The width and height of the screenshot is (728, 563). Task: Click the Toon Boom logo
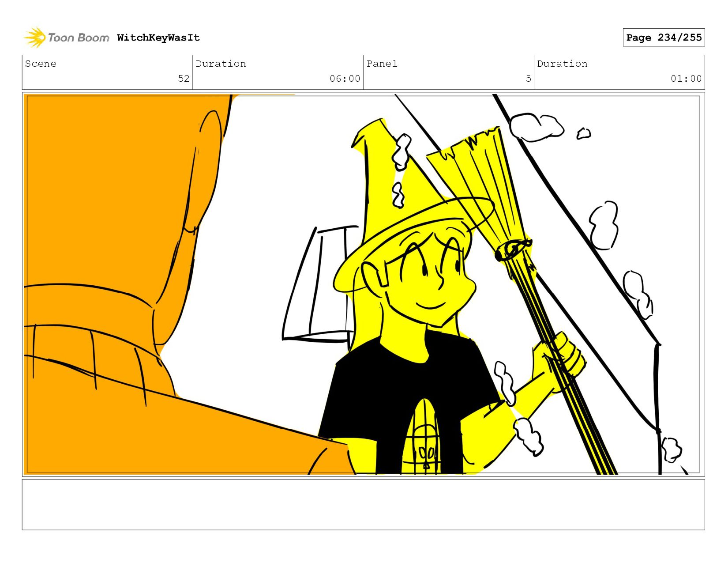66,38
